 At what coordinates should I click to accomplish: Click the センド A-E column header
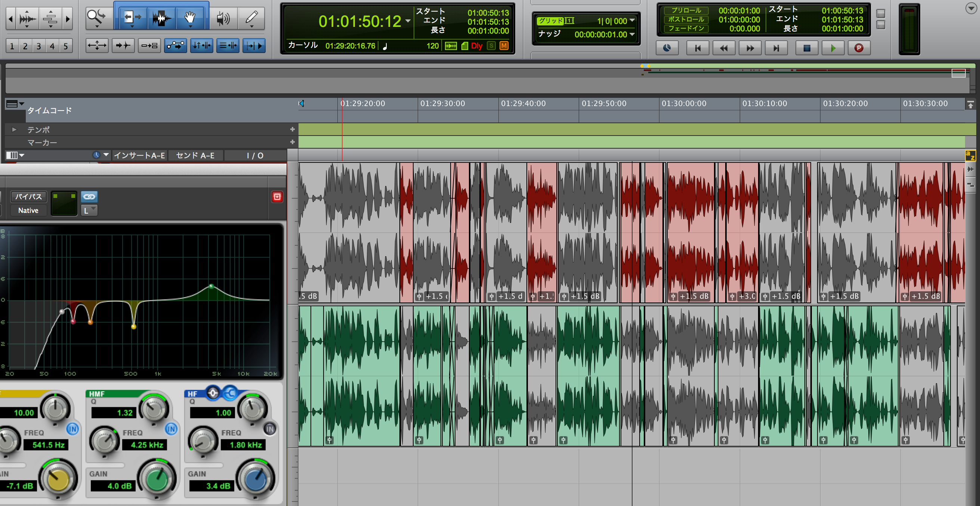coord(195,155)
